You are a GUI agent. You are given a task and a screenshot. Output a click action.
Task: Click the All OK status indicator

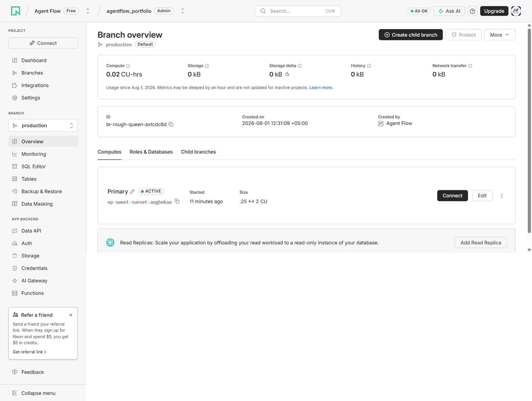tap(419, 11)
